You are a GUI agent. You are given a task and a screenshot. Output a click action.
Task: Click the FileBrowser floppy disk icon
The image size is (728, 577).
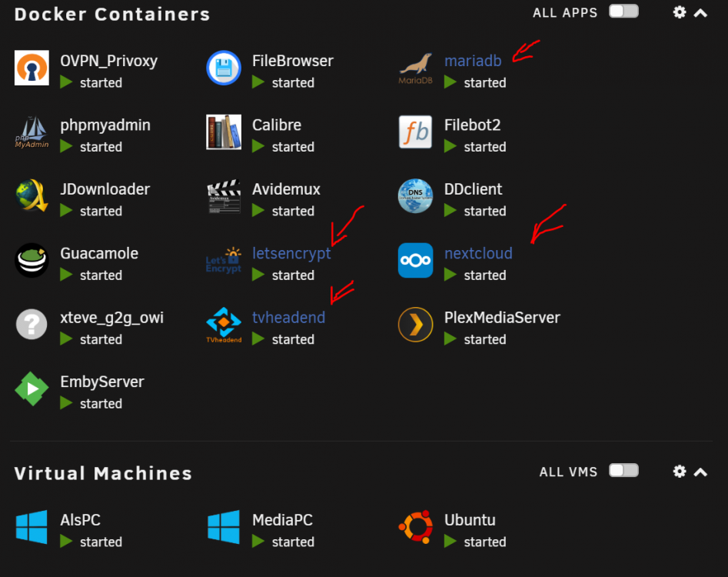(x=224, y=68)
